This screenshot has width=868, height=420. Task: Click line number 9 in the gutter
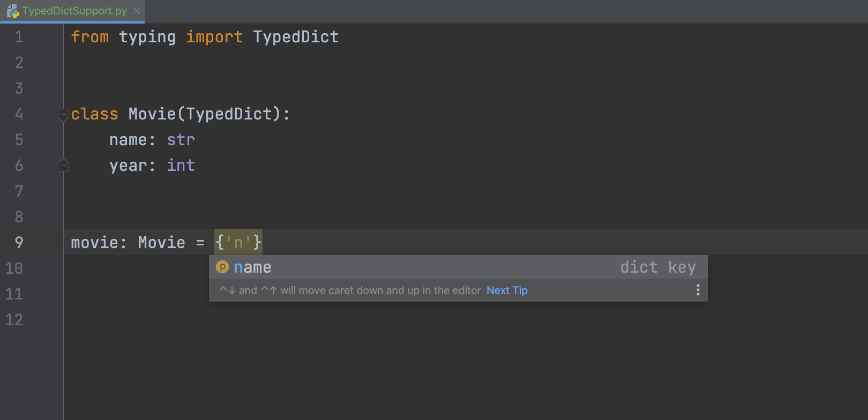click(x=19, y=243)
